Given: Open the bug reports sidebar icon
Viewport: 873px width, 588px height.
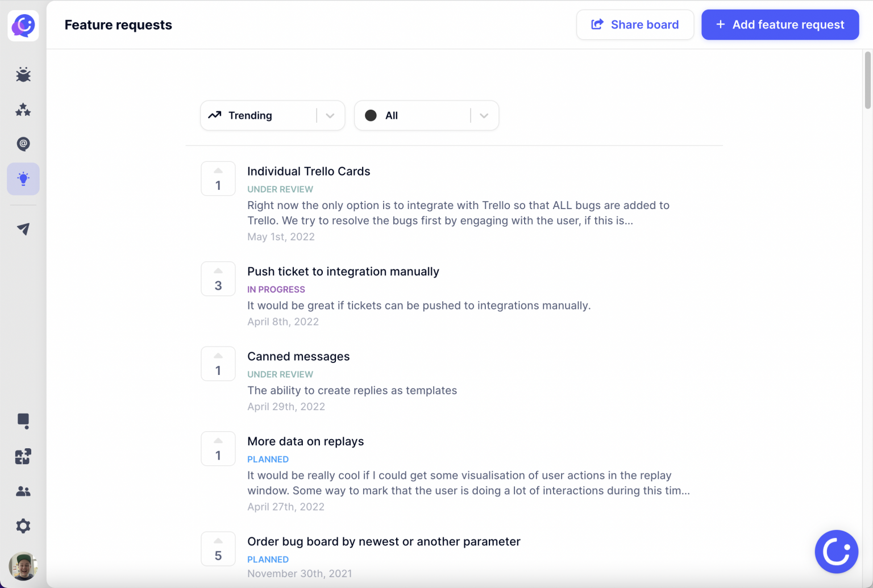Looking at the screenshot, I should pos(23,75).
